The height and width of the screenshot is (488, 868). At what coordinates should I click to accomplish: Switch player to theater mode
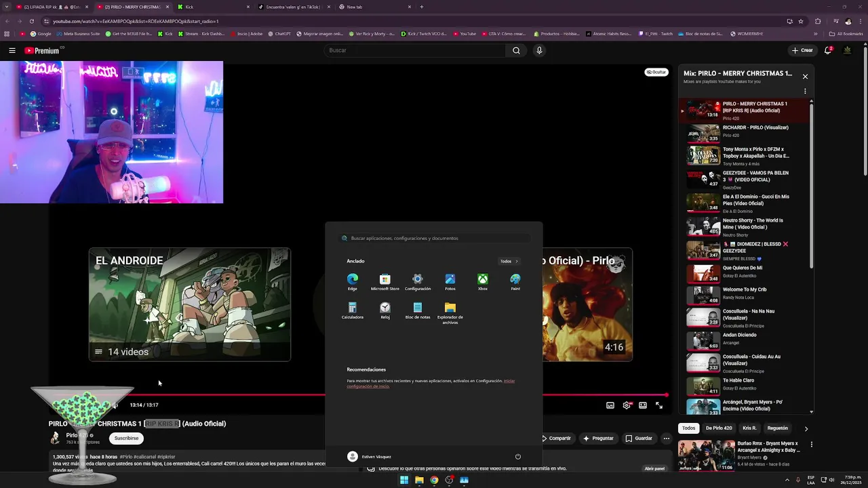click(x=643, y=405)
